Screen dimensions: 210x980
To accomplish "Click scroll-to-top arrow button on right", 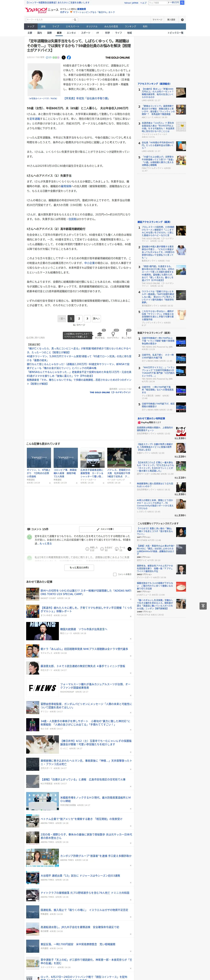I will (x=203, y=606).
